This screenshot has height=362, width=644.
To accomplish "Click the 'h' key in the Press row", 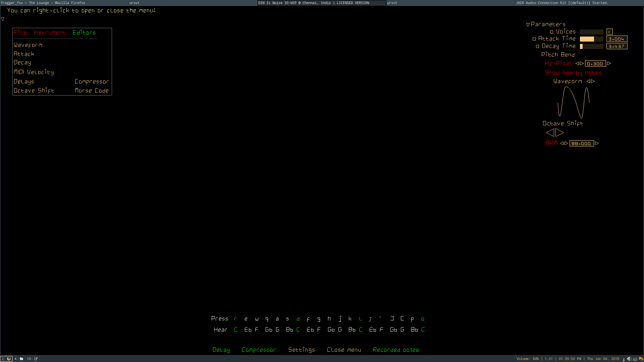I will (x=329, y=318).
